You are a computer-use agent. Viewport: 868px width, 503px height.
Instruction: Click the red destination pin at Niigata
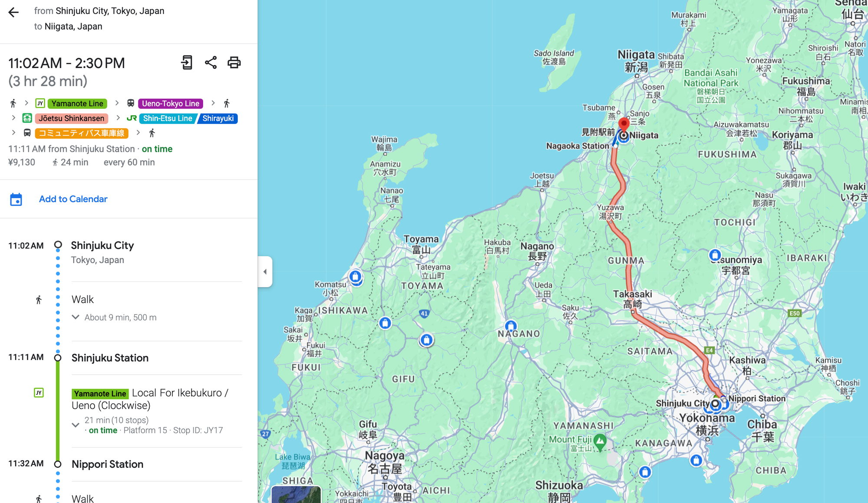coord(624,124)
